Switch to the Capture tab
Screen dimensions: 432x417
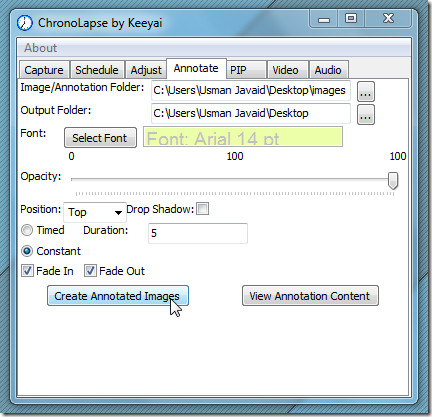tap(44, 70)
